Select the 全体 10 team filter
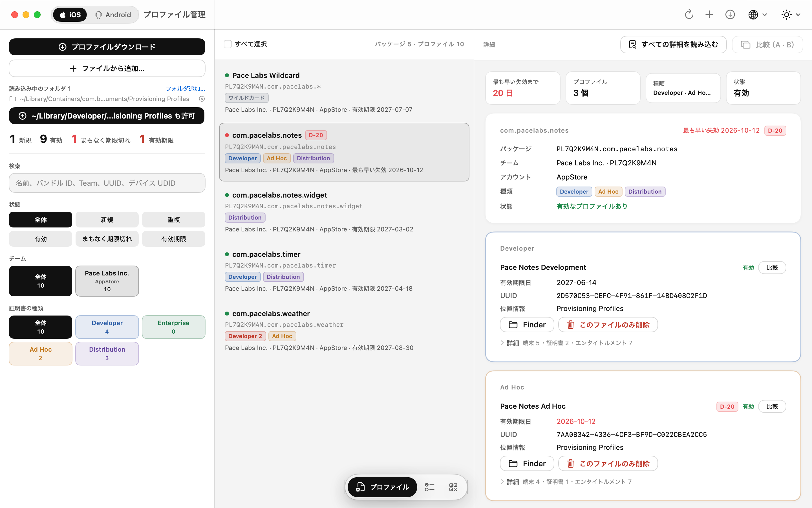This screenshot has height=508, width=812. [41, 281]
